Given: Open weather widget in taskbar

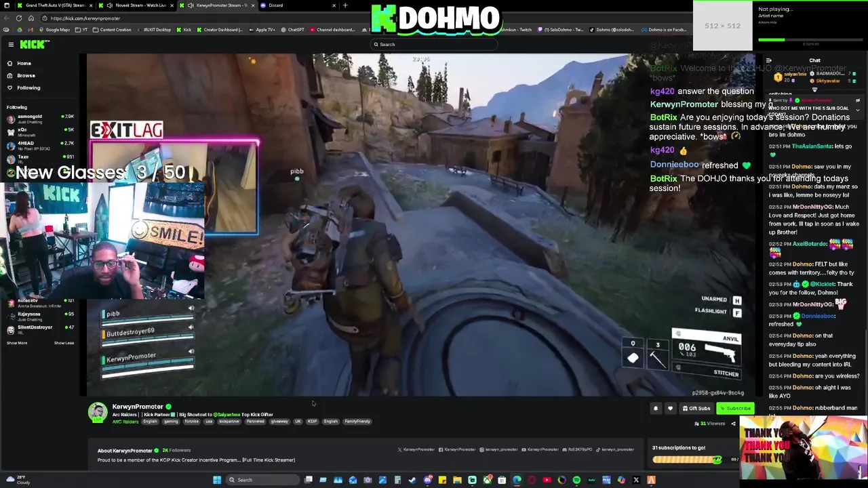Looking at the screenshot, I should pos(17,479).
